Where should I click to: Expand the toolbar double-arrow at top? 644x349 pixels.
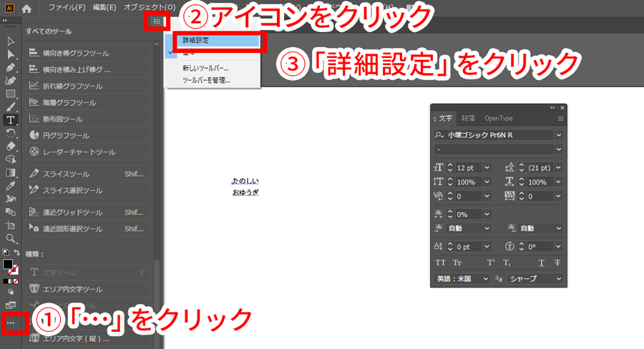coord(5,21)
